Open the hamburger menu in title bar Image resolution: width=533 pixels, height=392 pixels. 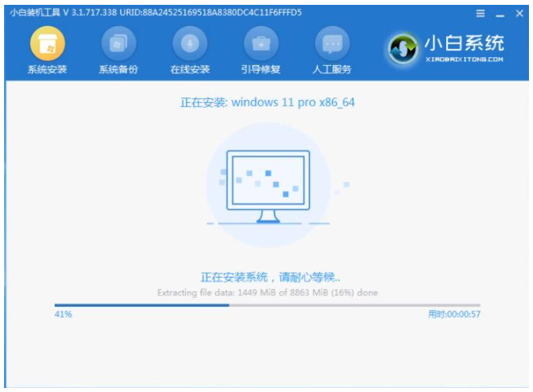481,13
